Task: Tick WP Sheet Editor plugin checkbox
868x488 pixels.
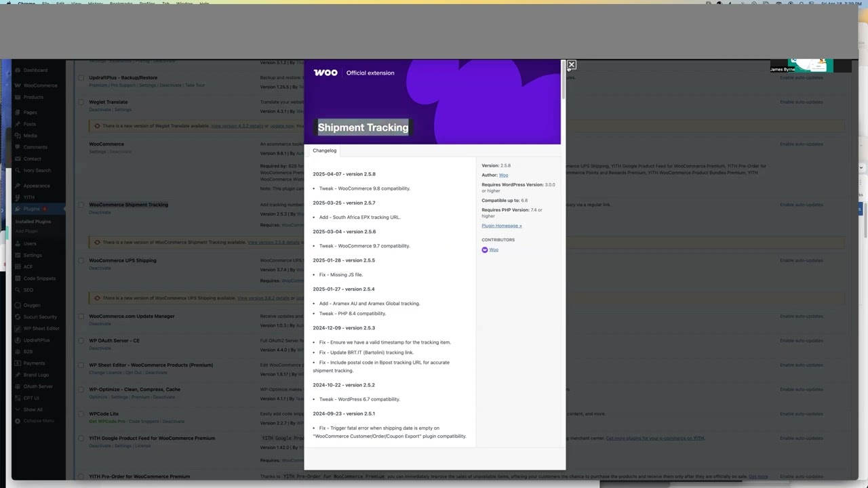Action: coord(81,365)
